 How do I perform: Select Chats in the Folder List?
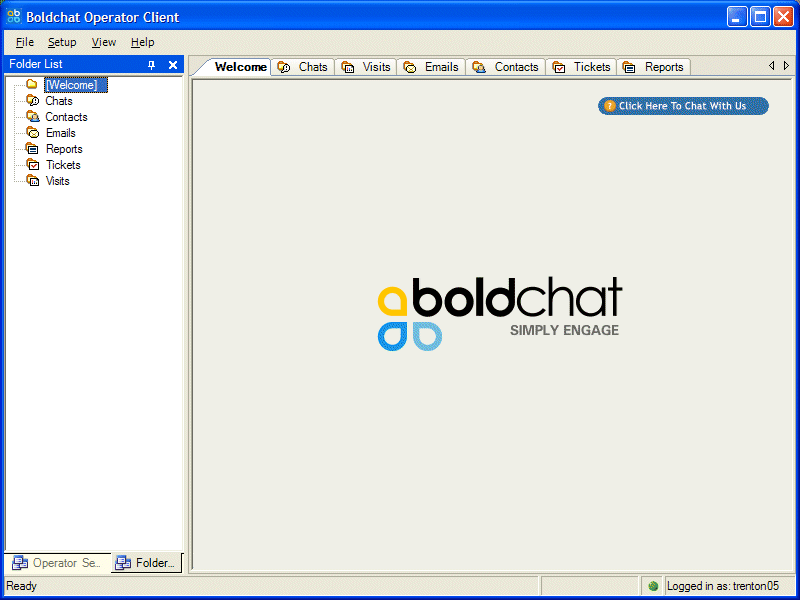[59, 101]
